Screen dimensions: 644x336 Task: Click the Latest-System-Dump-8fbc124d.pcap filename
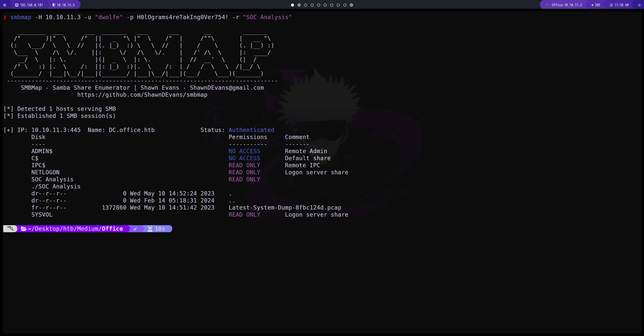(285, 208)
